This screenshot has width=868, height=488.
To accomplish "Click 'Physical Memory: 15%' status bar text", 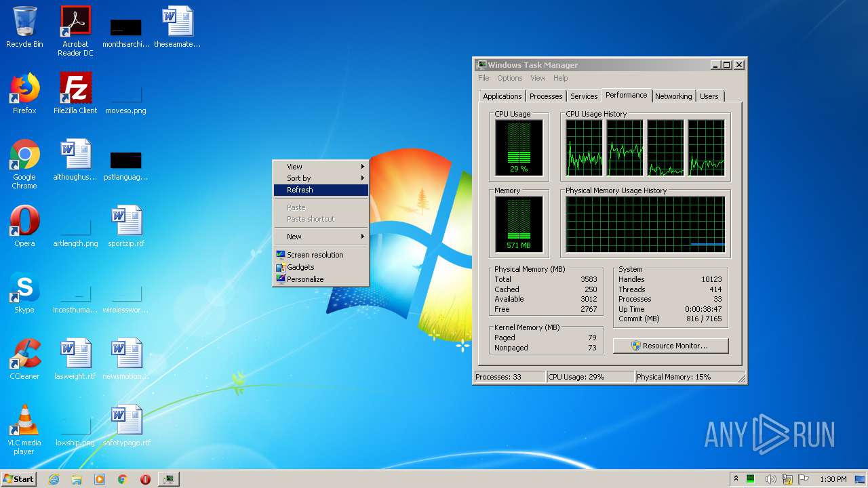I will point(673,377).
